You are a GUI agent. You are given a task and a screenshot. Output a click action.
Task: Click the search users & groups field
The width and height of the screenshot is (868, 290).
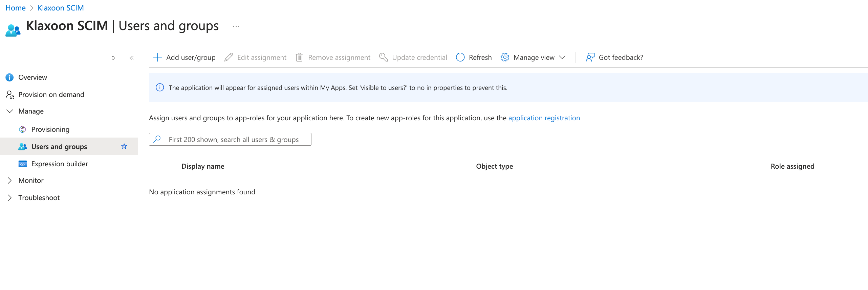[234, 139]
